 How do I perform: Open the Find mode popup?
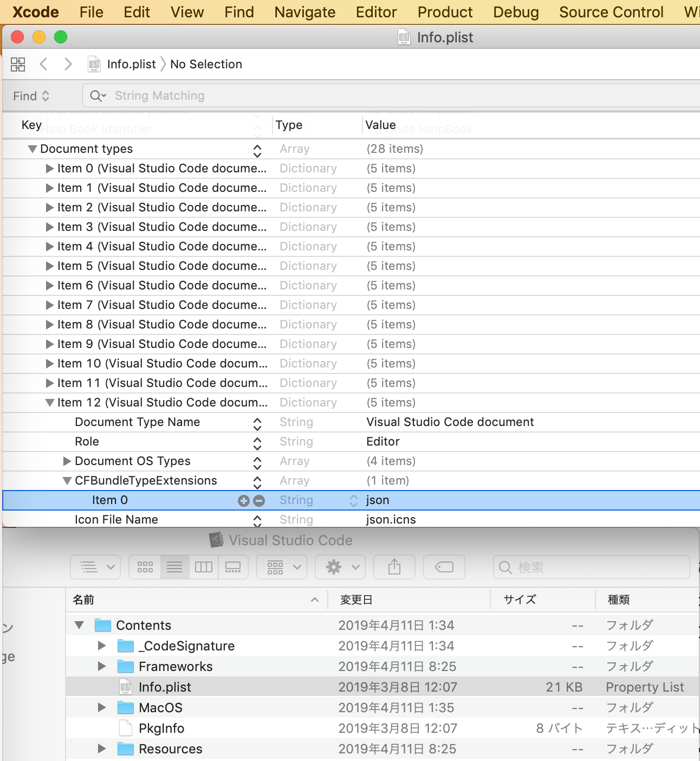(x=31, y=96)
